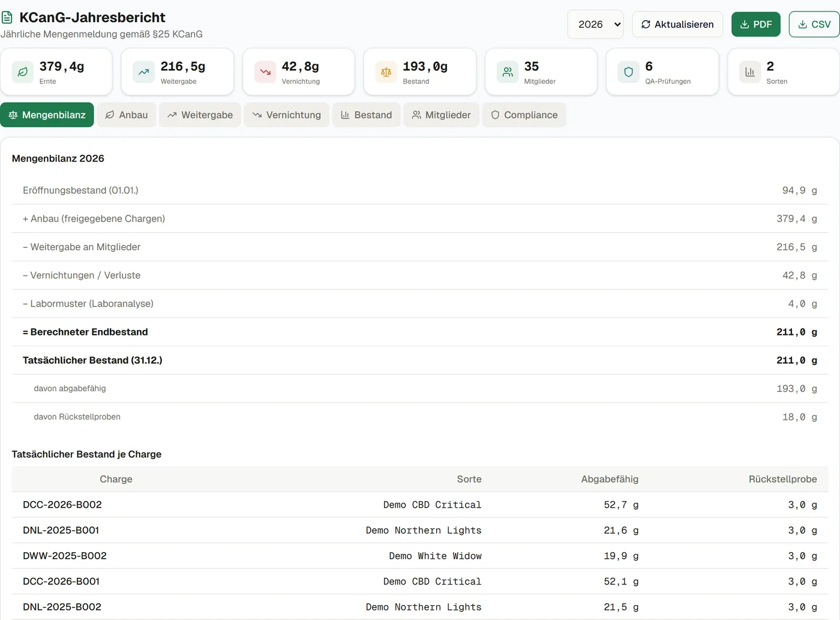Viewport: 840px width, 620px height.
Task: Select the Mengenbilanz tab
Action: tap(47, 115)
